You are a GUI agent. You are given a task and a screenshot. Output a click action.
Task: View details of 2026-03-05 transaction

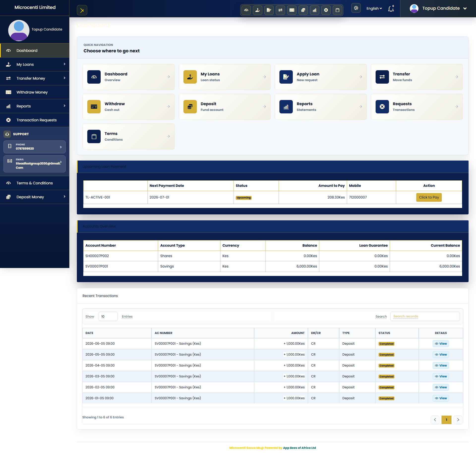pos(441,377)
